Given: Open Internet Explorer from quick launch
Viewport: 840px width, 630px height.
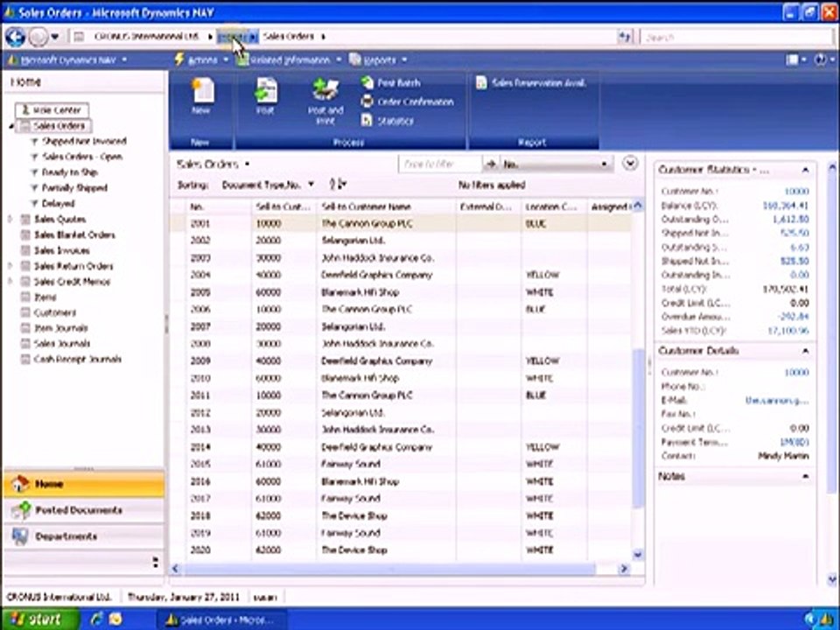Looking at the screenshot, I should [x=97, y=619].
